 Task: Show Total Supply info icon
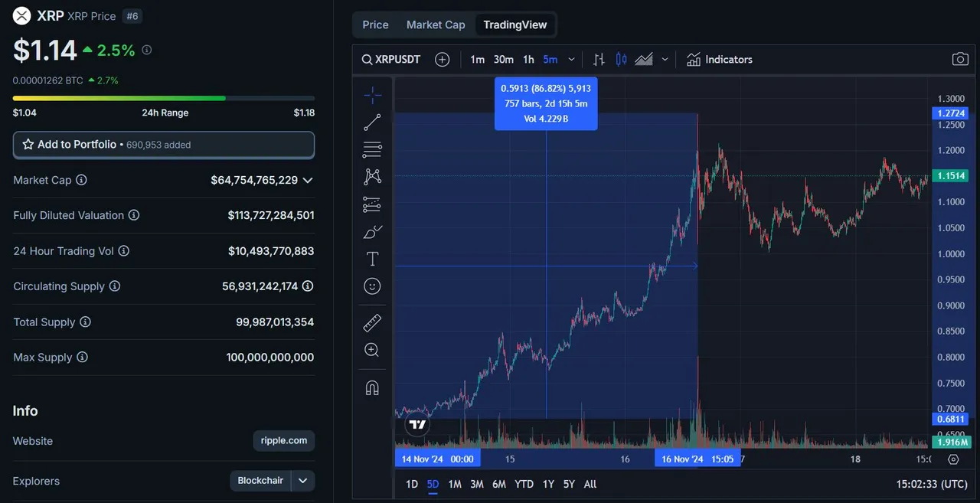[x=85, y=322]
